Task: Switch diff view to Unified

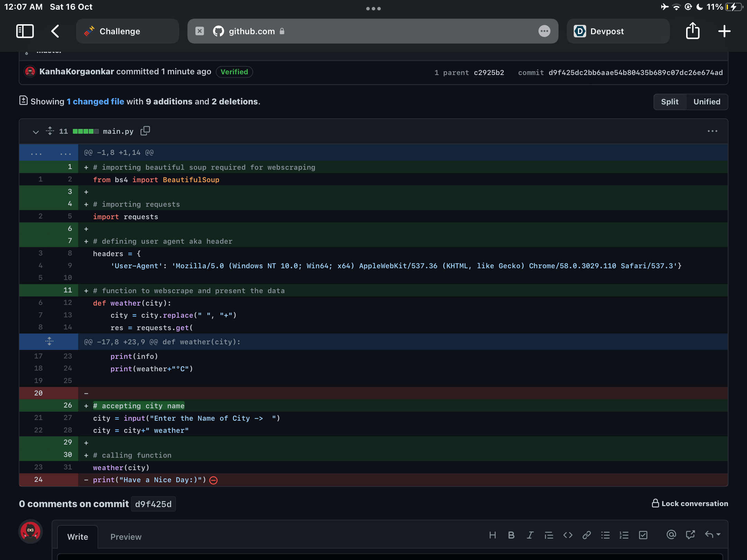Action: click(707, 102)
